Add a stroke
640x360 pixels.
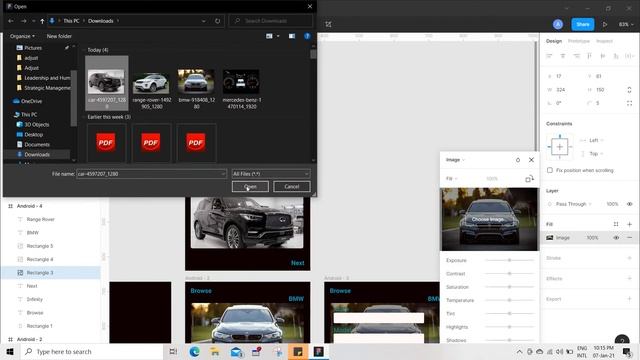point(629,258)
